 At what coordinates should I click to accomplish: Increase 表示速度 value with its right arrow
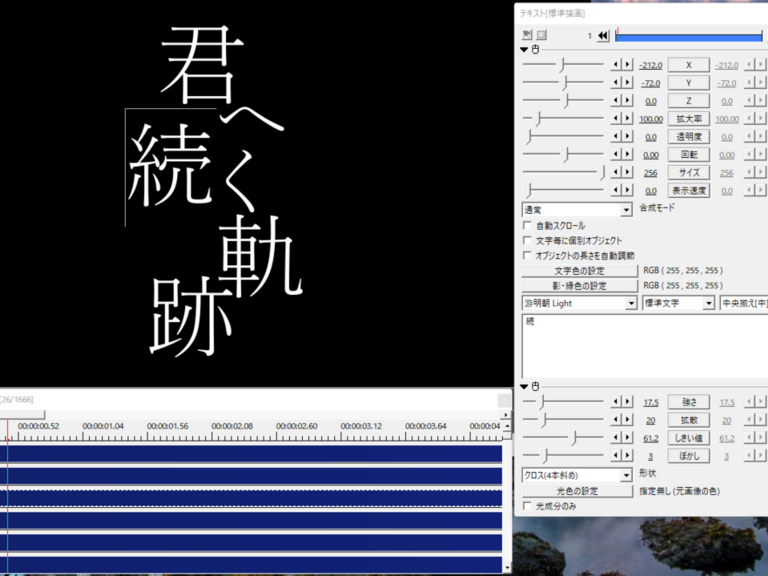point(627,190)
